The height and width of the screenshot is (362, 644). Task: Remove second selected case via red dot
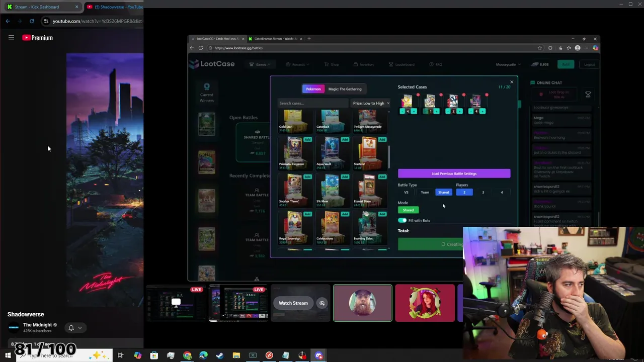pos(441,95)
